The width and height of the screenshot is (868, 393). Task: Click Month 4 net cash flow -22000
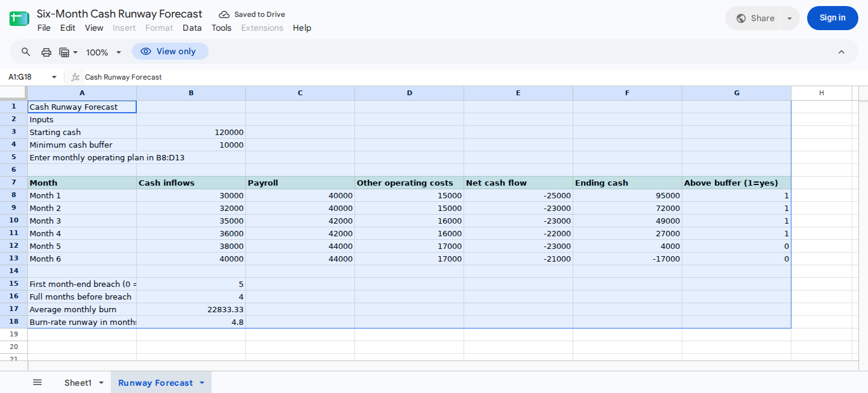518,233
